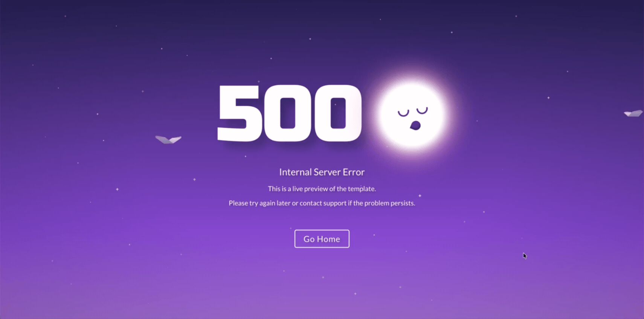Click the moon's left closed eye
Viewport: 644px width, 319px height.
point(403,113)
